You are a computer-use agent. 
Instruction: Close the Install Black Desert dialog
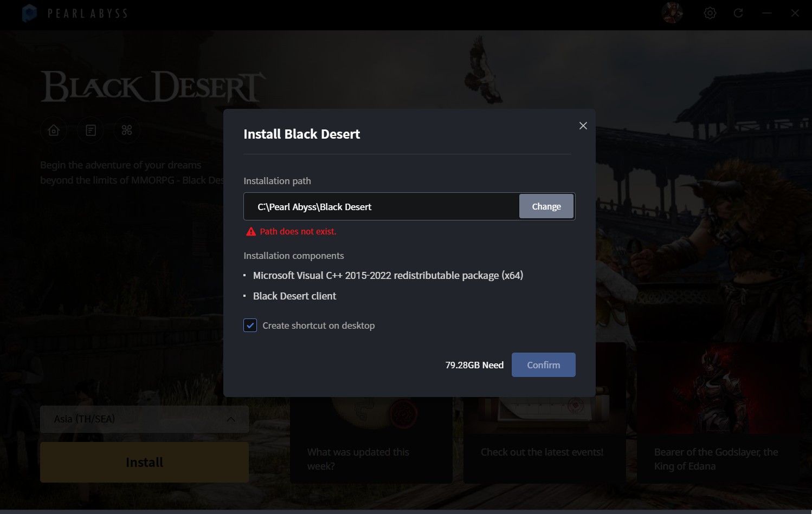tap(583, 126)
